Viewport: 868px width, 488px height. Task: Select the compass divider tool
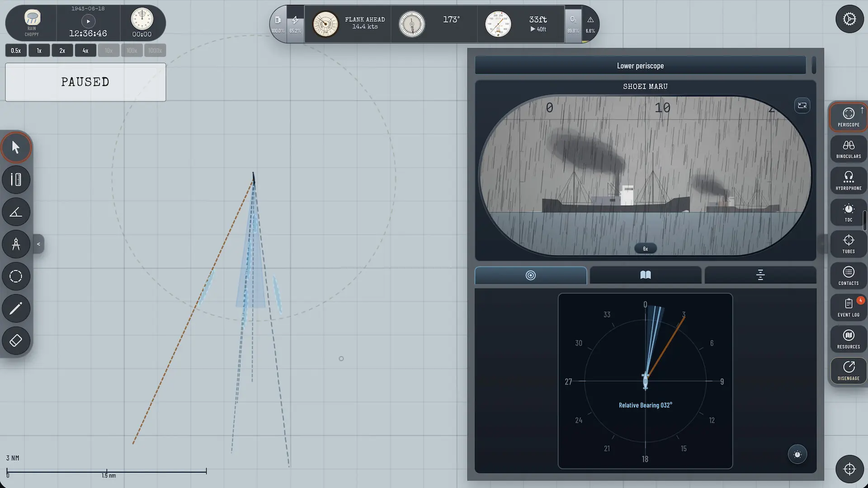(x=16, y=244)
